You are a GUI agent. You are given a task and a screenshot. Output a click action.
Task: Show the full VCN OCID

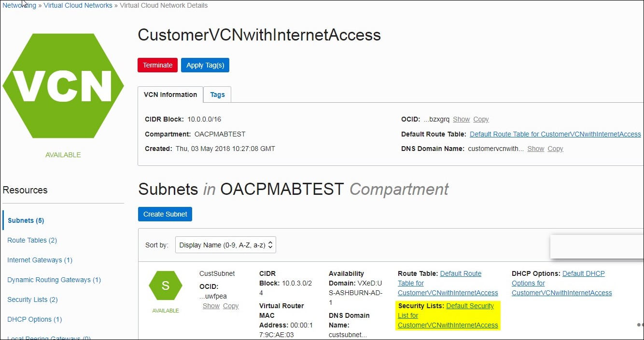[x=461, y=119]
